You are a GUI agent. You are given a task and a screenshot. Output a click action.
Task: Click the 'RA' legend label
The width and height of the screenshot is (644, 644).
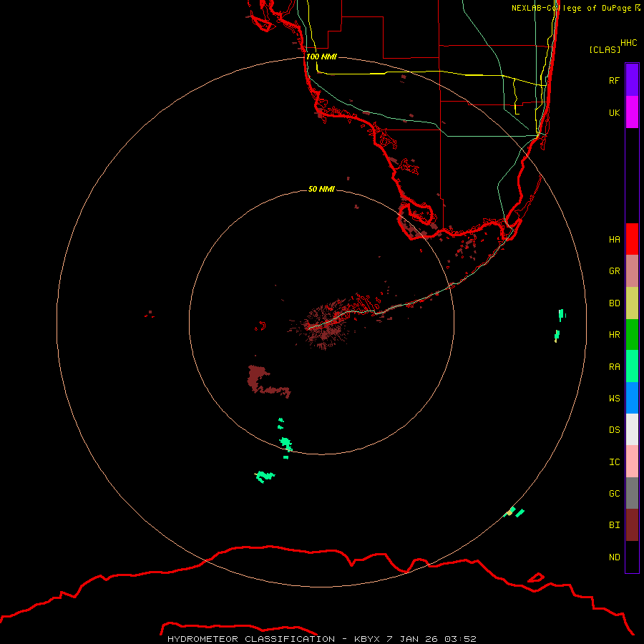coord(614,366)
